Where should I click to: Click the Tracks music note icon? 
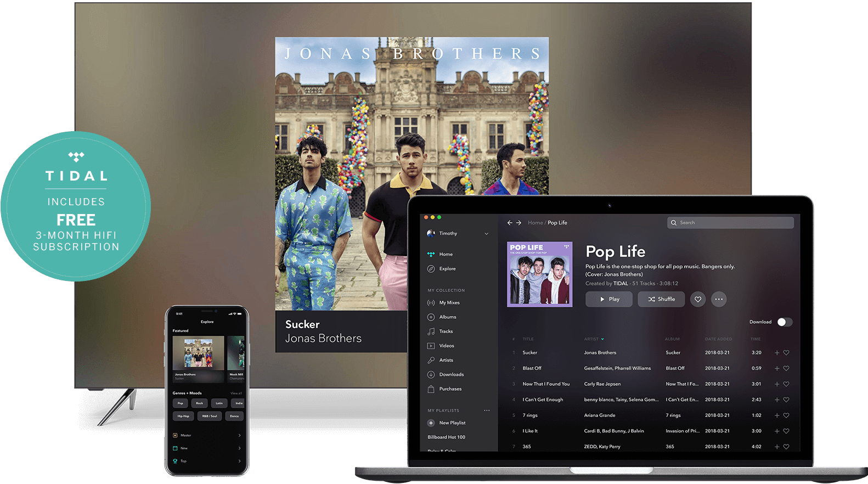tap(431, 331)
